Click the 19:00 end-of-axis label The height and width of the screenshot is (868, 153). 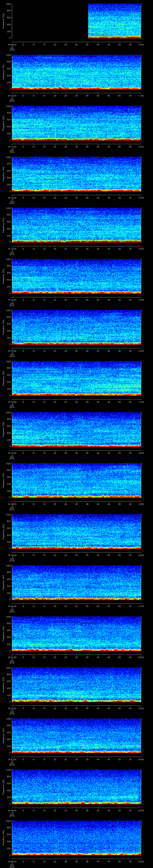pyautogui.click(x=141, y=504)
